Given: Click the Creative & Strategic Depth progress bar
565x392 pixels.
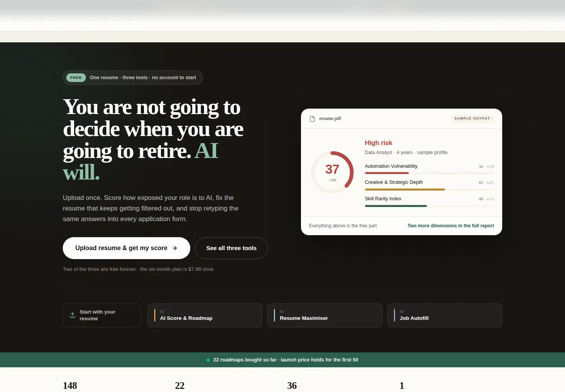Looking at the screenshot, I should click(429, 189).
